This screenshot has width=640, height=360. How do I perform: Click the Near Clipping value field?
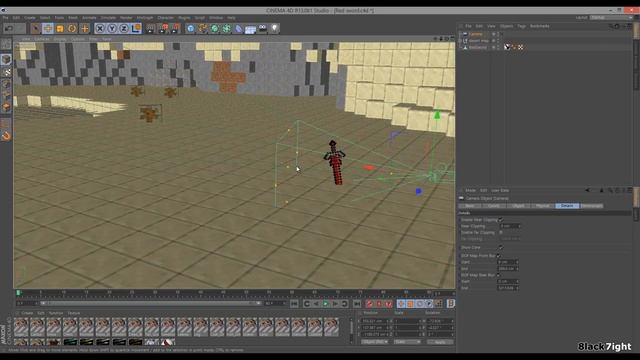[510, 226]
